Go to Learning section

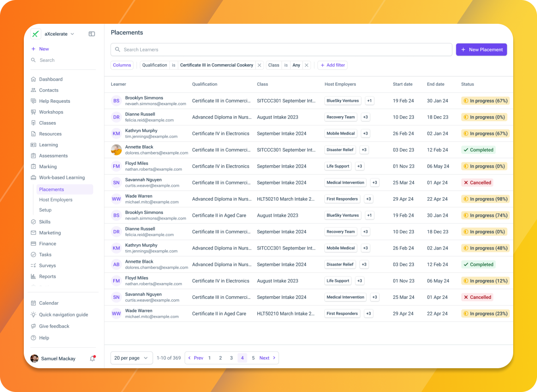pyautogui.click(x=48, y=145)
